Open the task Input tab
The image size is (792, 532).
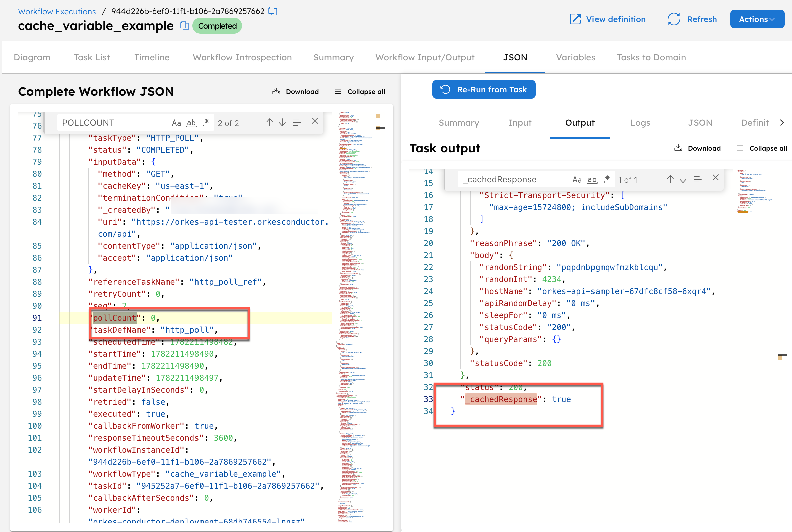tap(520, 123)
